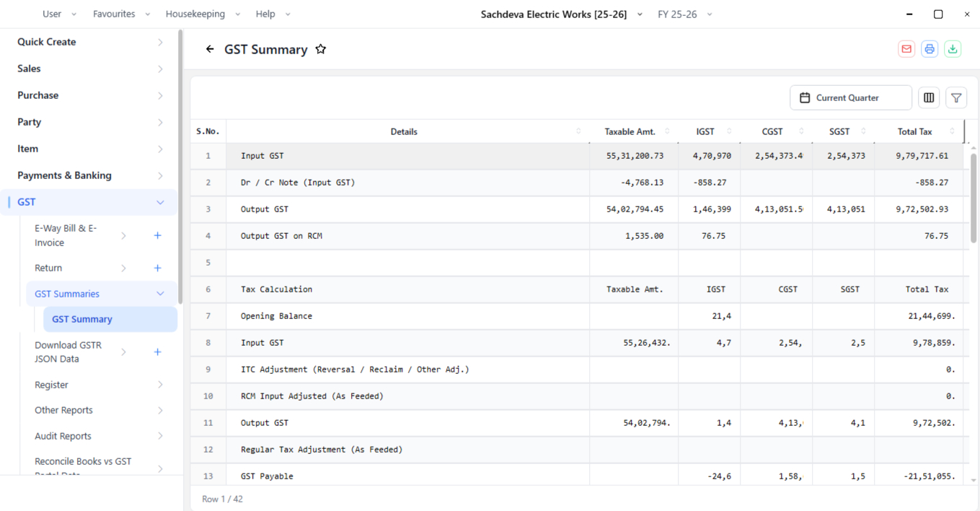Collapse the GST Summaries group

[102, 294]
